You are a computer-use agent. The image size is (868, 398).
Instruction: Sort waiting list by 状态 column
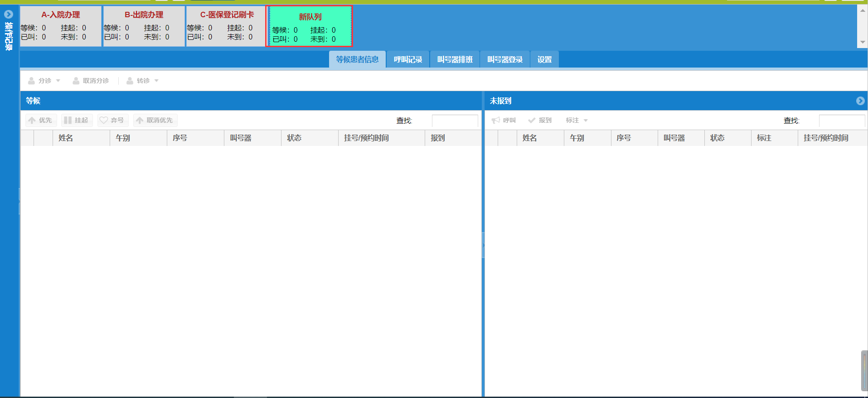[x=310, y=138]
